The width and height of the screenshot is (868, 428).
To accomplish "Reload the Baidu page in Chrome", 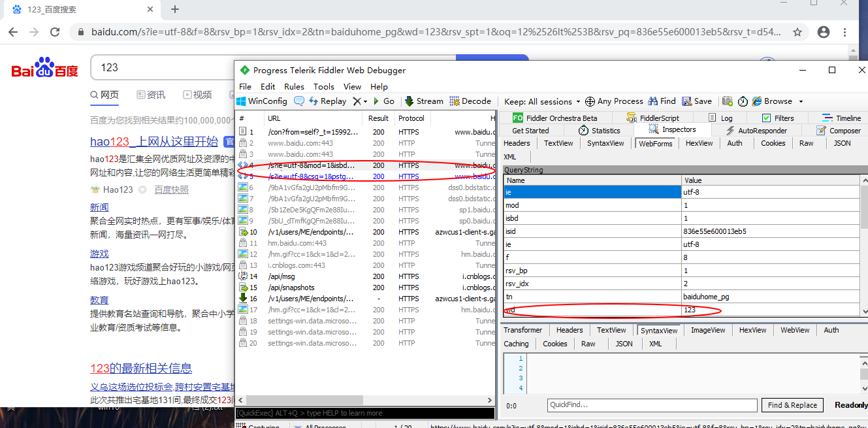I will coord(55,32).
